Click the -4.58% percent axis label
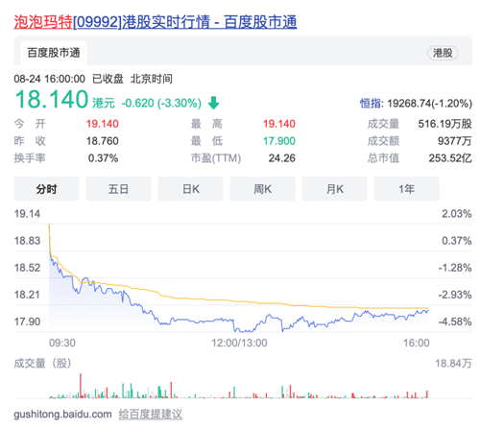The height and width of the screenshot is (429, 504). coord(455,322)
